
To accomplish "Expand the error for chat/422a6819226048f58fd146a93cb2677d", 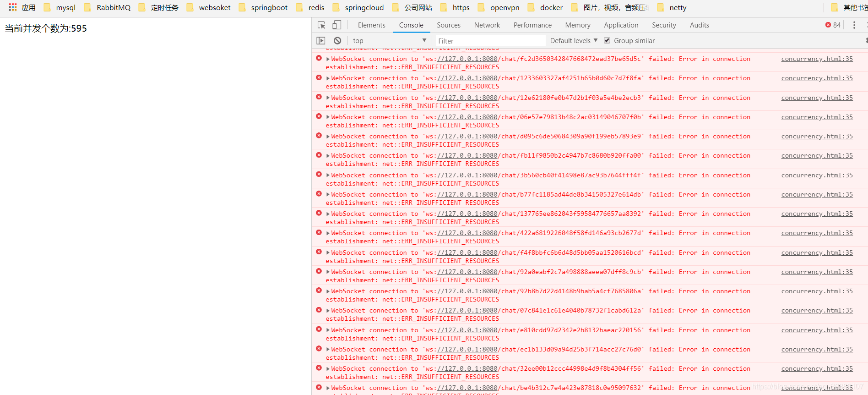I will coord(328,233).
